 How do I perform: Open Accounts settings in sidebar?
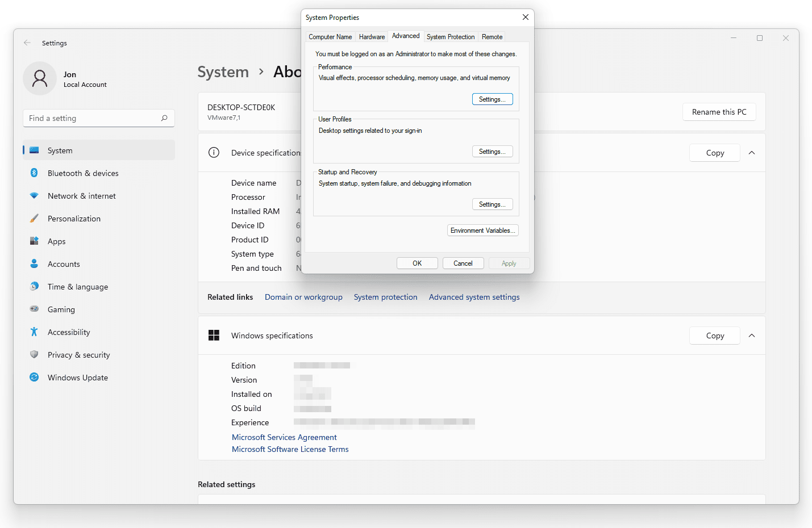[x=99, y=264]
